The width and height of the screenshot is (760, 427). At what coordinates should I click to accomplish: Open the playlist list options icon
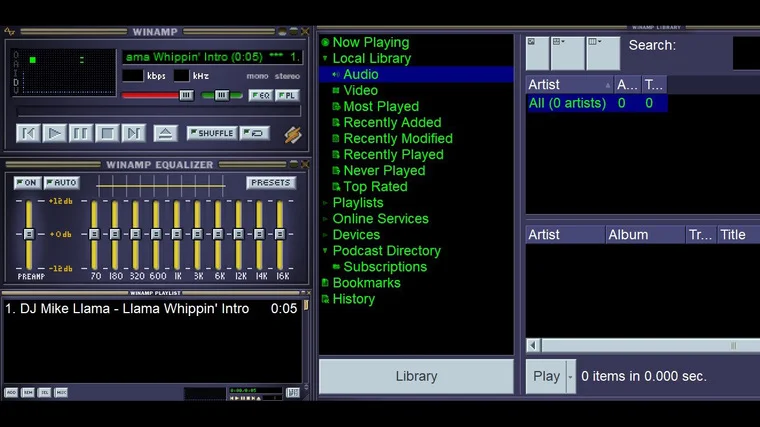[x=293, y=393]
